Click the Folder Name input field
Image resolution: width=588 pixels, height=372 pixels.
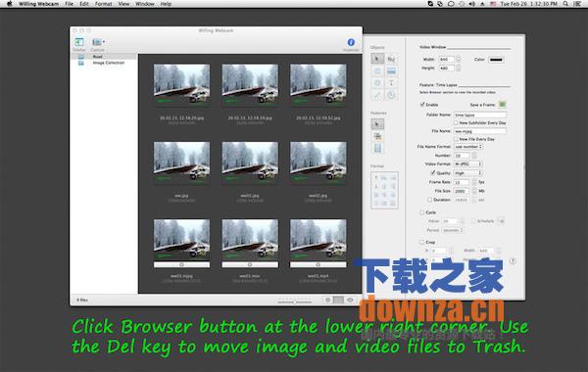(480, 115)
